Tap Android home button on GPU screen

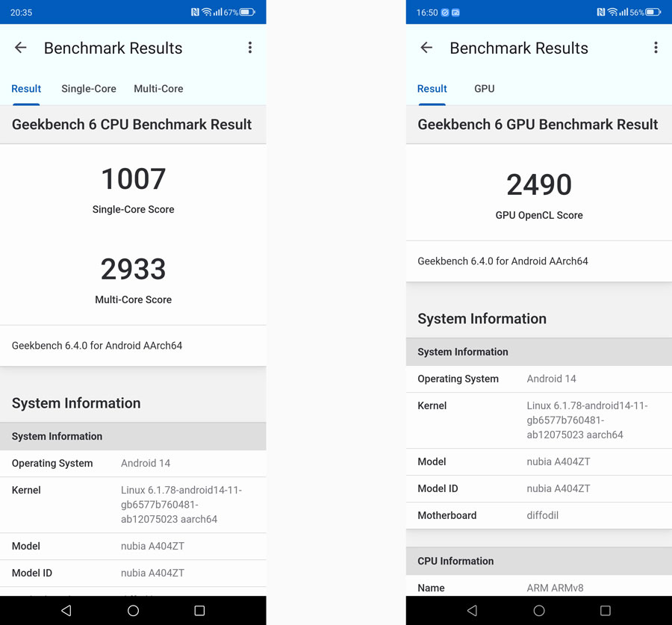point(539,610)
